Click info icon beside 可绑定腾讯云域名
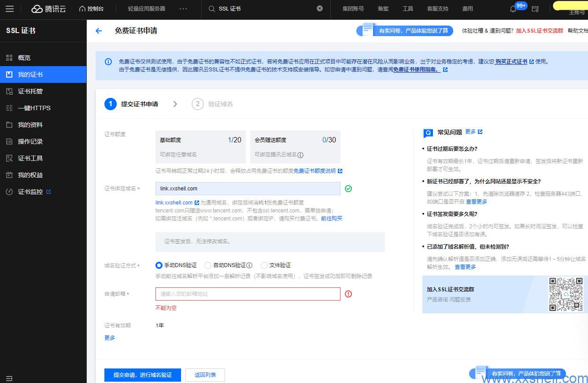The width and height of the screenshot is (588, 383). coord(300,155)
